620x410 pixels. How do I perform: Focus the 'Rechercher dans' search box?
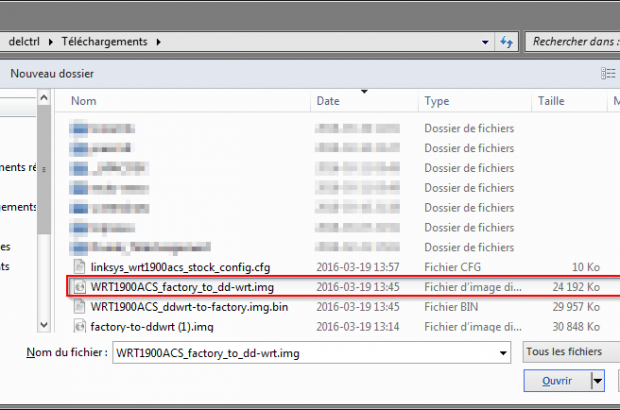pyautogui.click(x=572, y=42)
